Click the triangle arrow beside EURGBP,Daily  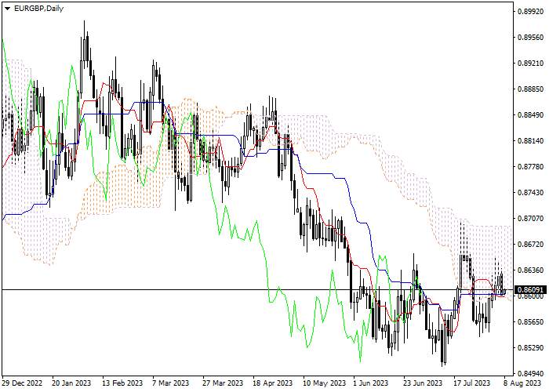pos(7,9)
